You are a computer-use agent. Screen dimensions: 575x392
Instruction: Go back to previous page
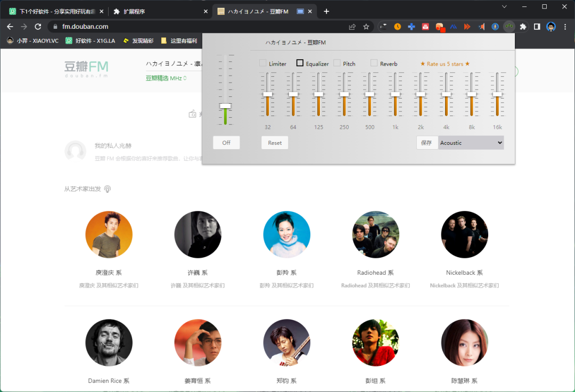pyautogui.click(x=10, y=27)
